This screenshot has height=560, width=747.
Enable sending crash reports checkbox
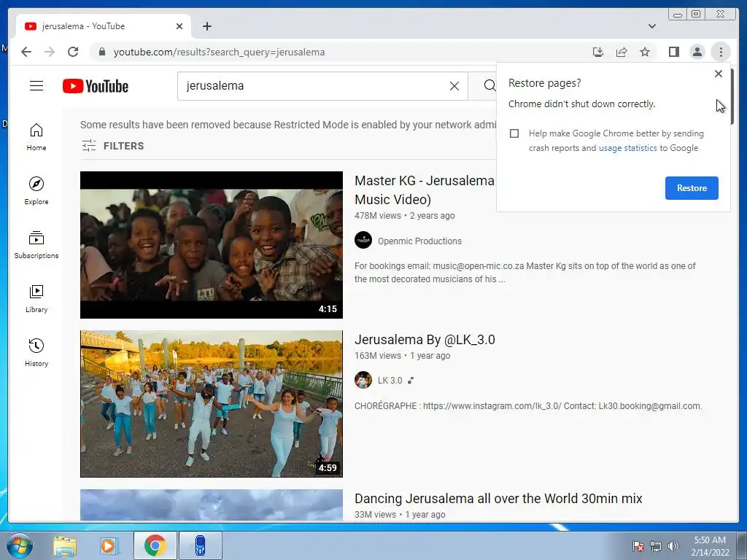(x=514, y=133)
